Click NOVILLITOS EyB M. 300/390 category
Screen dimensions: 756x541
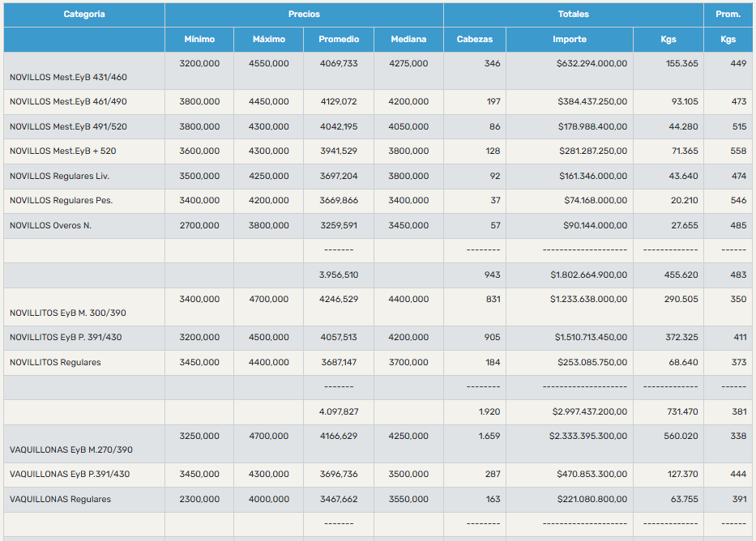tap(68, 313)
